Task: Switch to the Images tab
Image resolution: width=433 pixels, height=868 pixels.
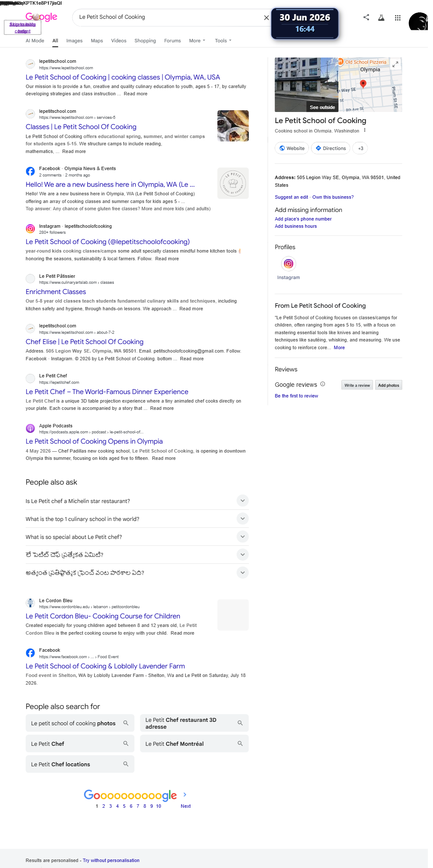Action: click(74, 41)
